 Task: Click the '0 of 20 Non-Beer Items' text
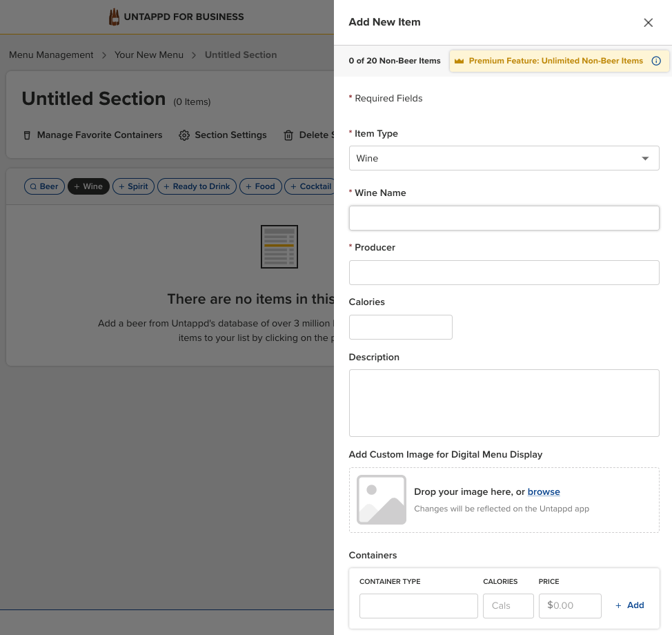(394, 61)
